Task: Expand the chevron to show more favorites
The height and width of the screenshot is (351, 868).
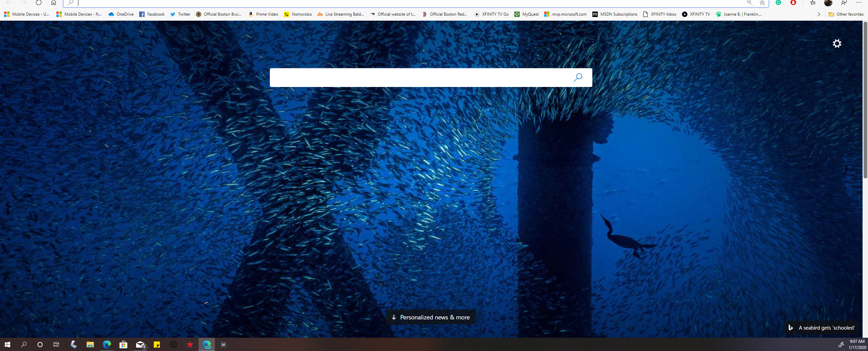Action: [819, 14]
